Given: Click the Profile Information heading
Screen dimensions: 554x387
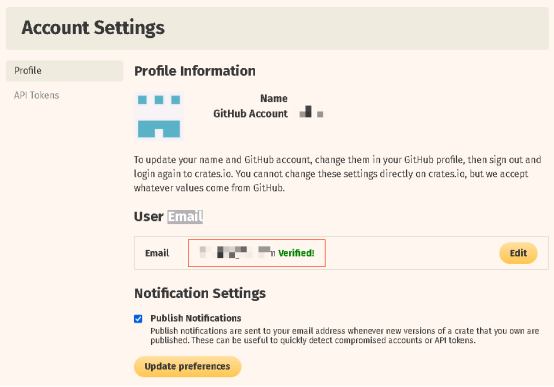Looking at the screenshot, I should (x=195, y=71).
